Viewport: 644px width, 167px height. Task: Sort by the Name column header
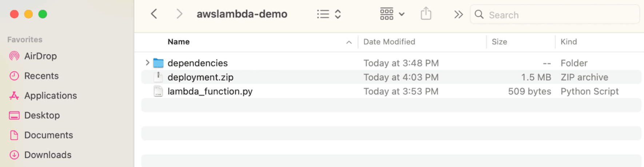[x=179, y=42]
